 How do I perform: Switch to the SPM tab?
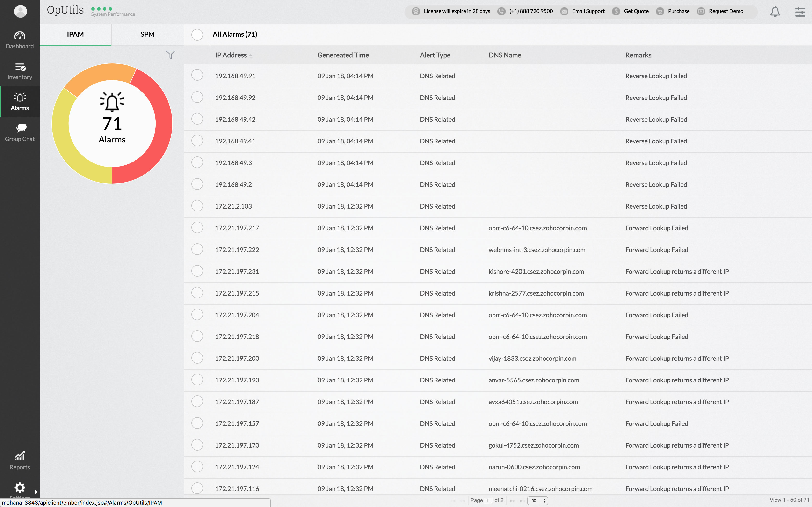pyautogui.click(x=147, y=34)
